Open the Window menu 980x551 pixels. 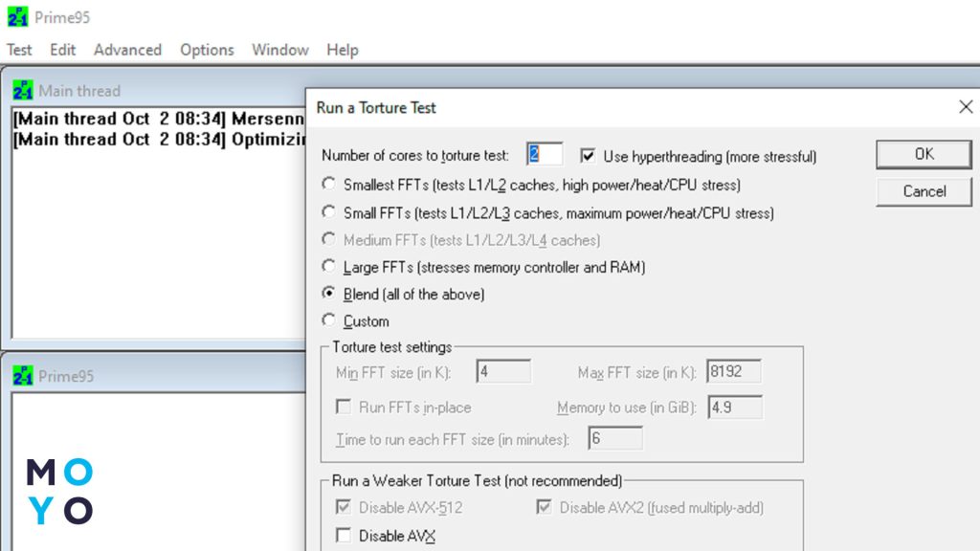279,50
